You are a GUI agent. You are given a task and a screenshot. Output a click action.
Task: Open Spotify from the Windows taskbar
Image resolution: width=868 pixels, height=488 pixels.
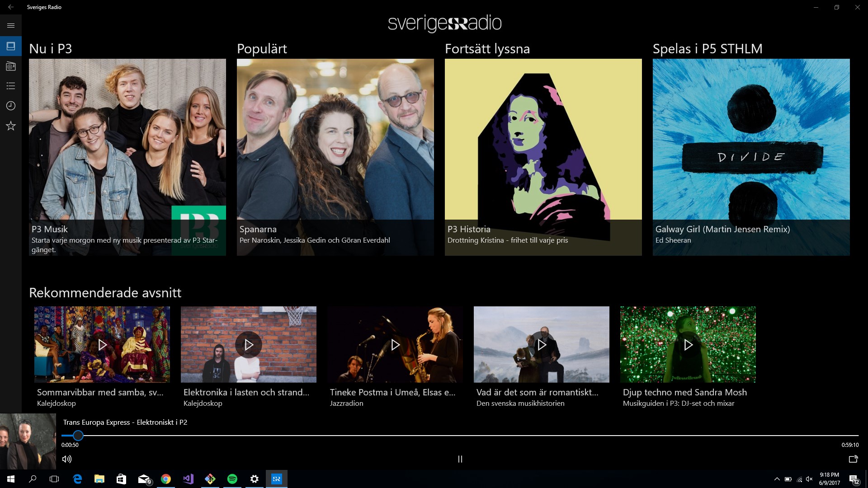click(232, 479)
